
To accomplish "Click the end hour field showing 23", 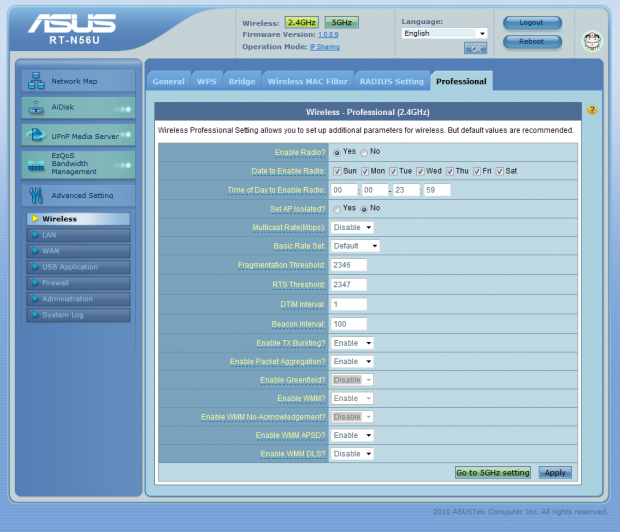I will [406, 190].
